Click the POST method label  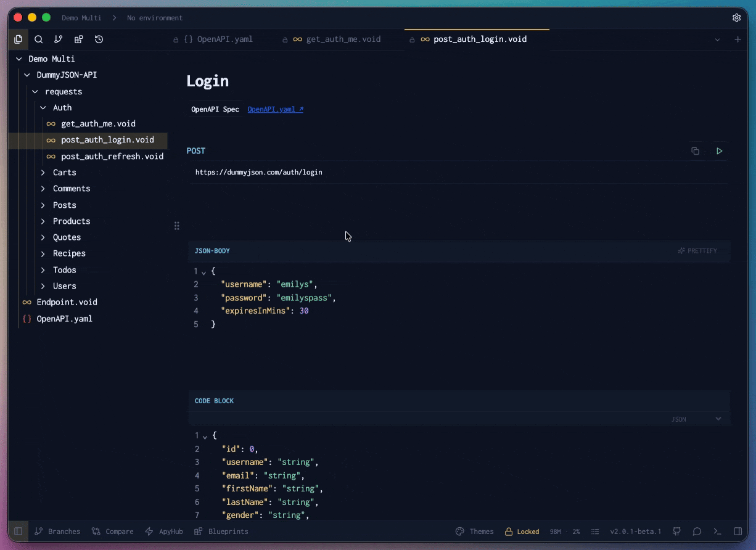tap(196, 151)
